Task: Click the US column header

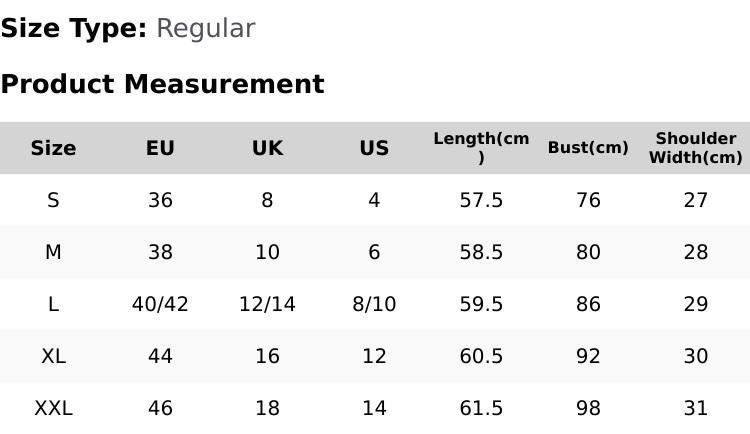Action: [374, 148]
